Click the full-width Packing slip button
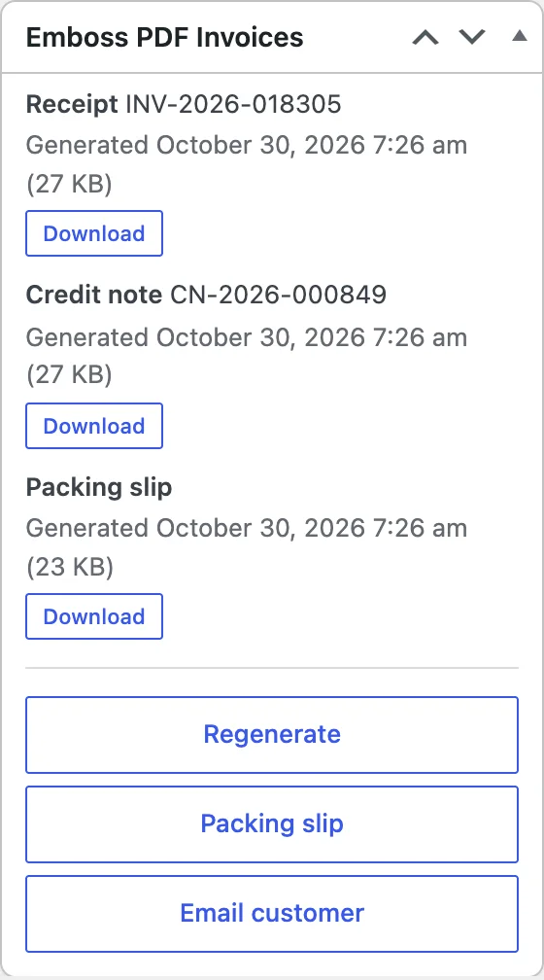This screenshot has height=980, width=544. tap(272, 823)
